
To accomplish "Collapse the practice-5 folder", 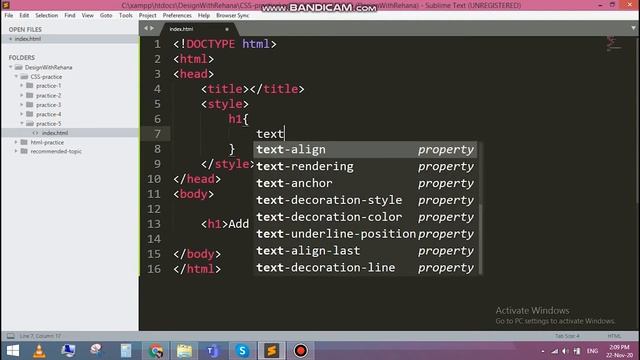I will click(22, 123).
